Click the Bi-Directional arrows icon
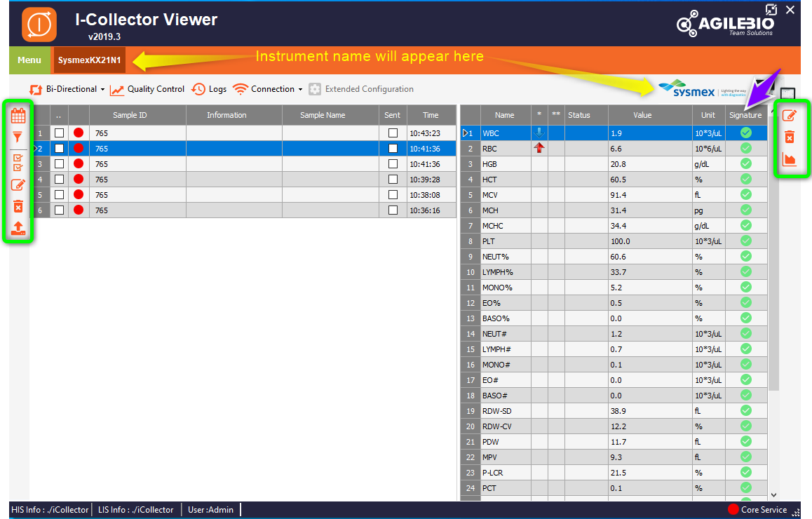812x519 pixels. [x=36, y=90]
